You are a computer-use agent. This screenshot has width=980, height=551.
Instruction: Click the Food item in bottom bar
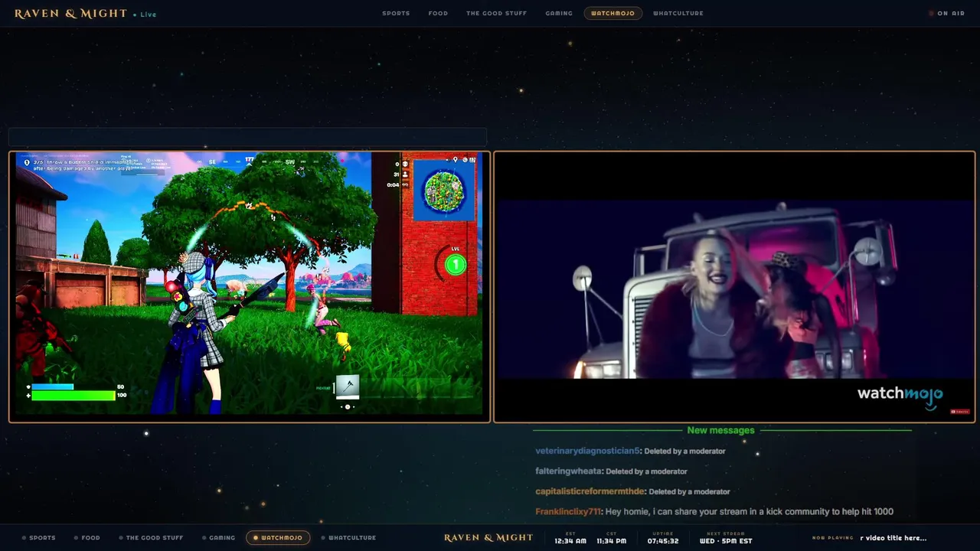click(87, 538)
